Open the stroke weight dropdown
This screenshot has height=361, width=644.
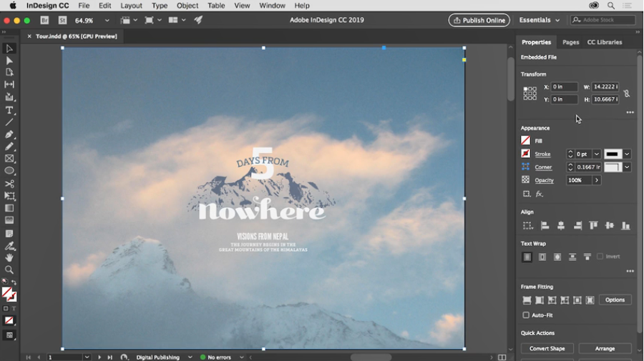596,154
